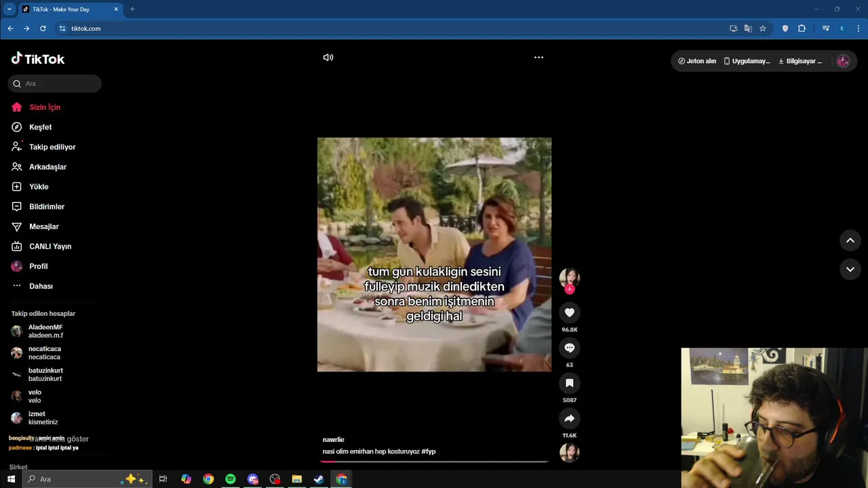The image size is (868, 488).
Task: Click the install app icon in address bar
Action: coord(733,28)
